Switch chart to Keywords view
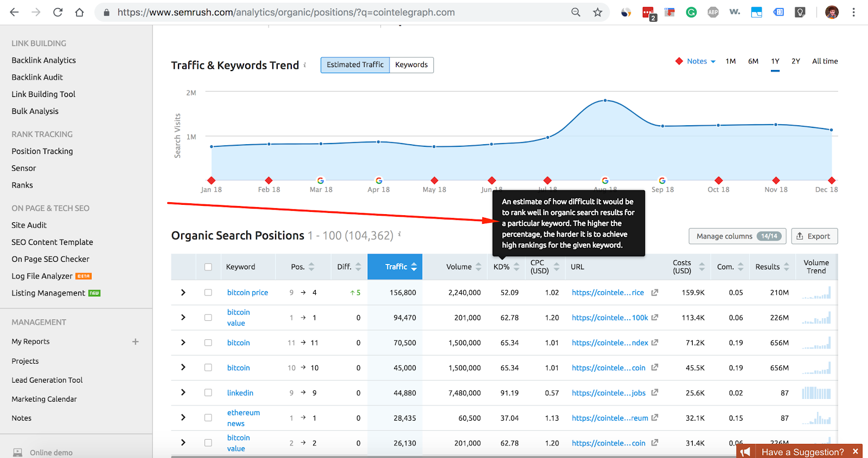Screen dimensions: 868x458 click(x=411, y=65)
